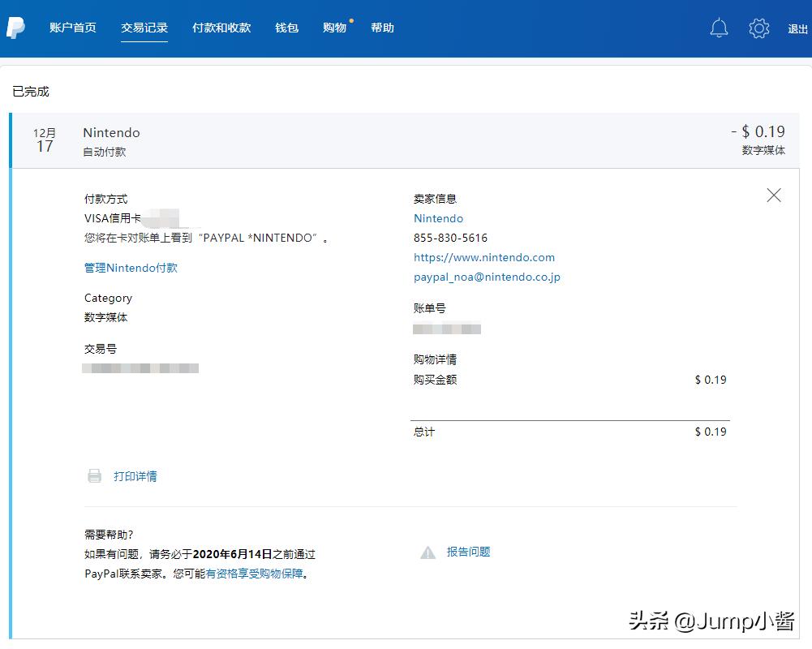Open 管理Nintendo付款 link
Viewport: 812px width, 649px height.
coord(130,268)
